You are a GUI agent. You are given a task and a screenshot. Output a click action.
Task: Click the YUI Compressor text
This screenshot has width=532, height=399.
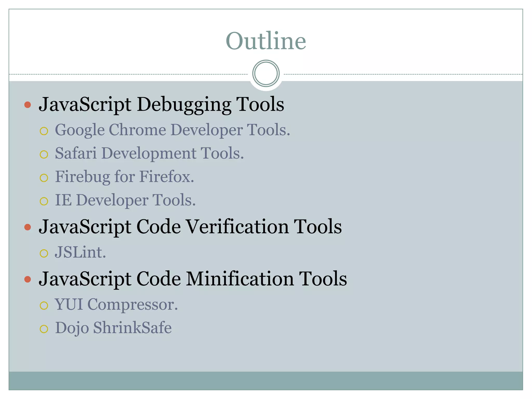point(116,304)
